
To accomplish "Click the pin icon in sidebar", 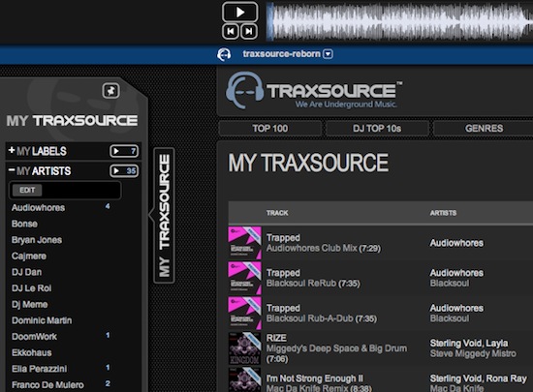I will [x=110, y=91].
